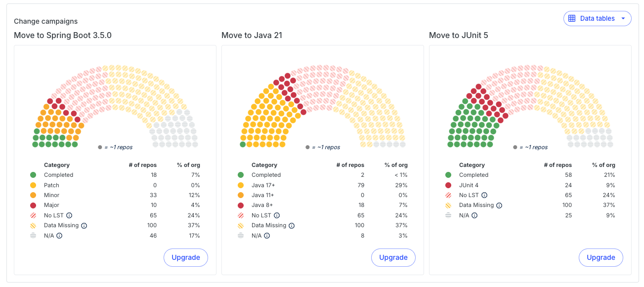Viewport: 644px width, 287px height.
Task: Click info icon beside Data Missing in Java 21 table
Action: point(292,225)
